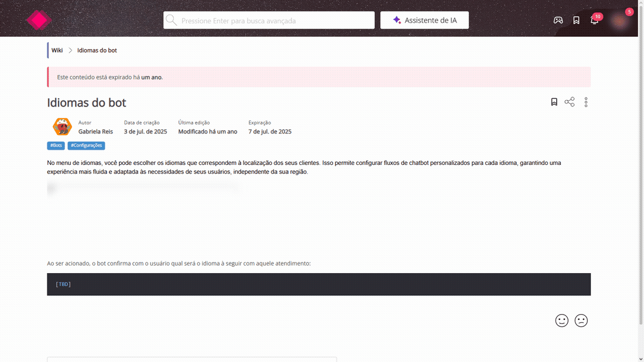This screenshot has width=644, height=362.
Task: Select the #Bots tag
Action: tap(56, 145)
